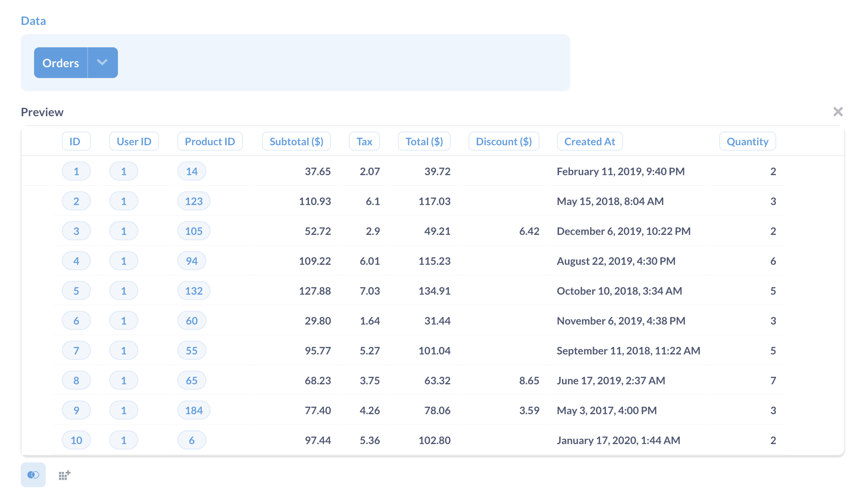Viewport: 868px width, 503px height.
Task: Click the User ID column header
Action: [134, 142]
